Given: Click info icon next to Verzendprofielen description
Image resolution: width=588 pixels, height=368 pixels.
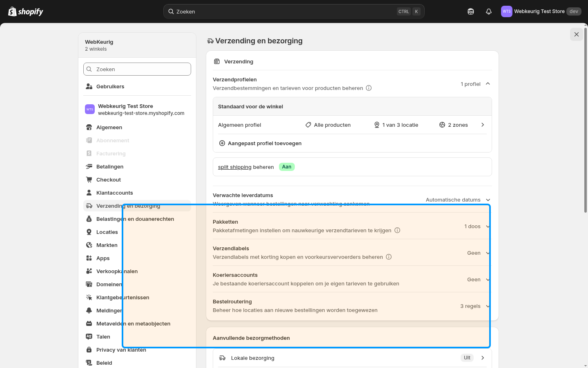Looking at the screenshot, I should [369, 88].
